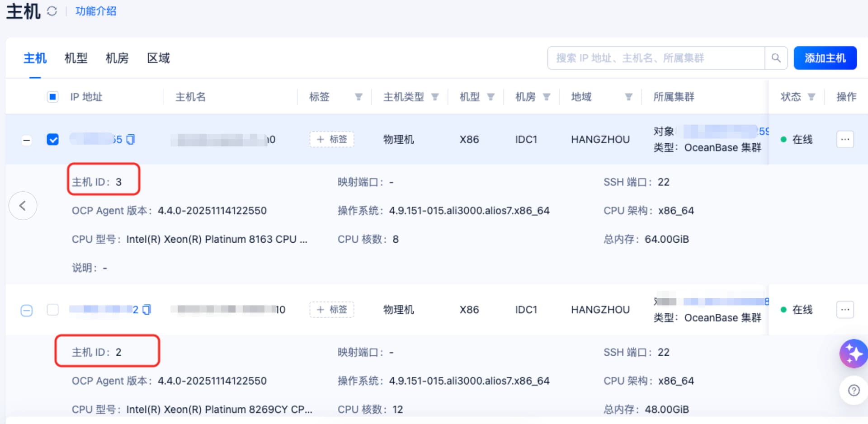Click the help question mark icon
This screenshot has width=868, height=424.
coord(854,390)
